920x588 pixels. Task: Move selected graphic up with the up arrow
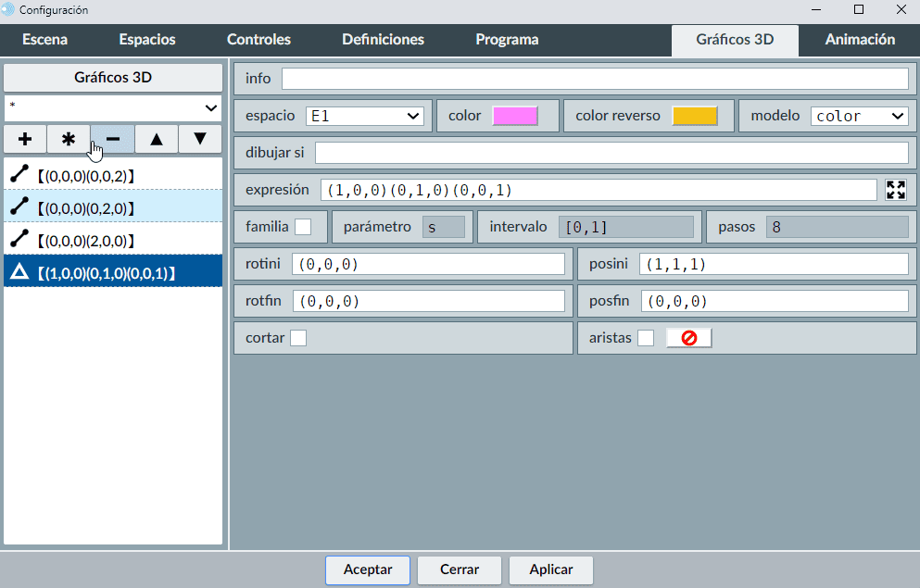point(157,139)
